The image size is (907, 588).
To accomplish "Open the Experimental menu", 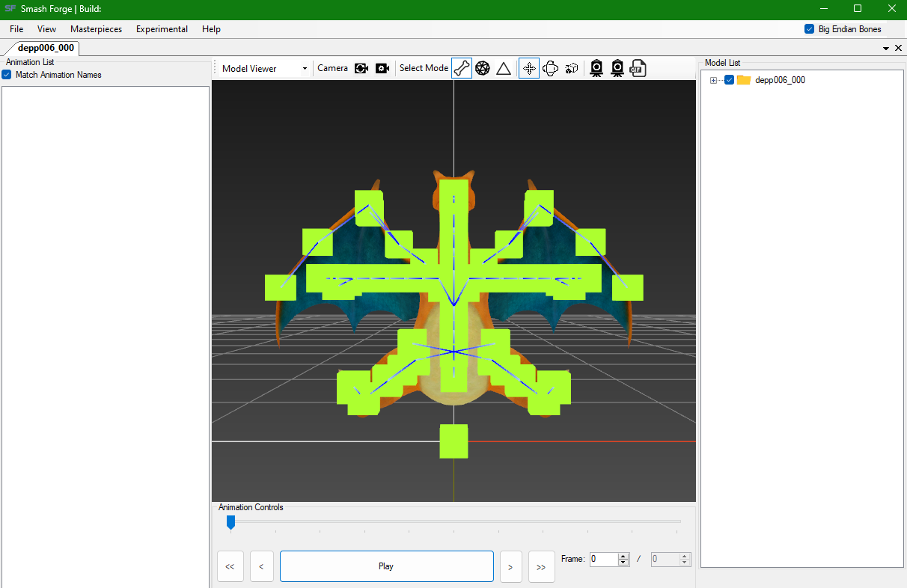I will [x=162, y=29].
